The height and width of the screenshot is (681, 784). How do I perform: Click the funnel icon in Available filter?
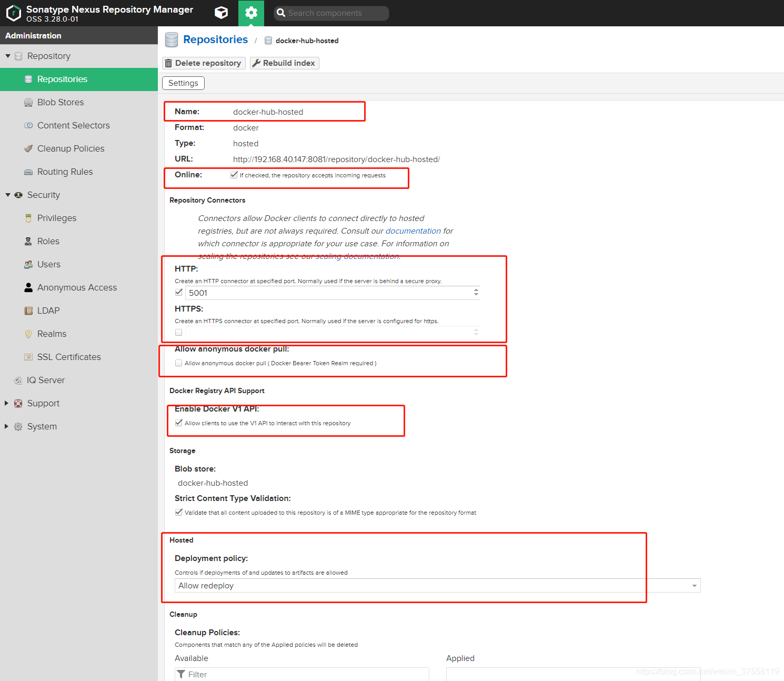[181, 674]
